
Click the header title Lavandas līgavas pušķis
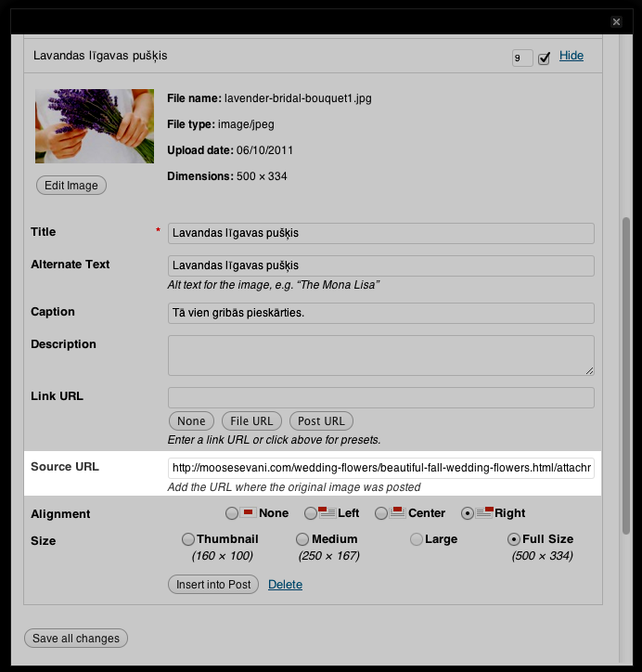point(100,56)
